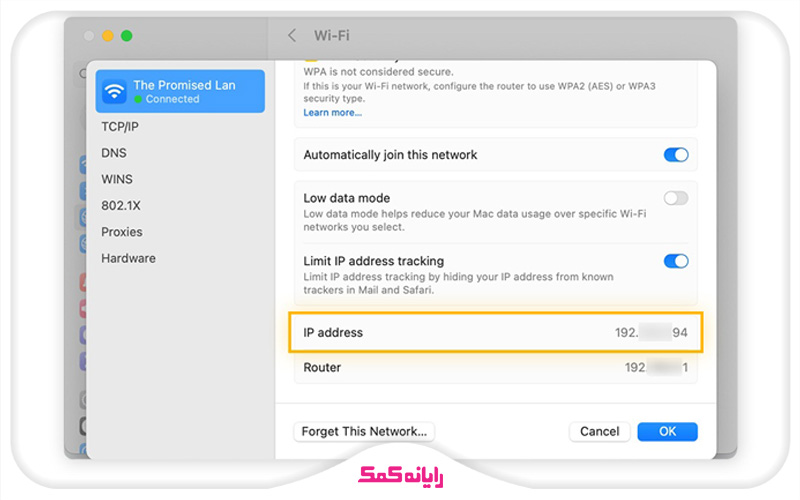Click the green connected status dot

(138, 100)
